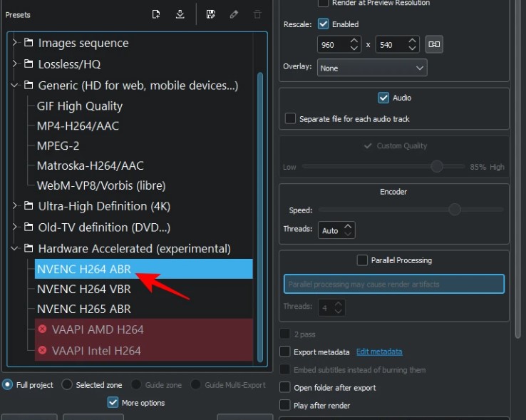Expand the Lossless/HQ category
Screen dimensions: 526x420
(x=14, y=63)
